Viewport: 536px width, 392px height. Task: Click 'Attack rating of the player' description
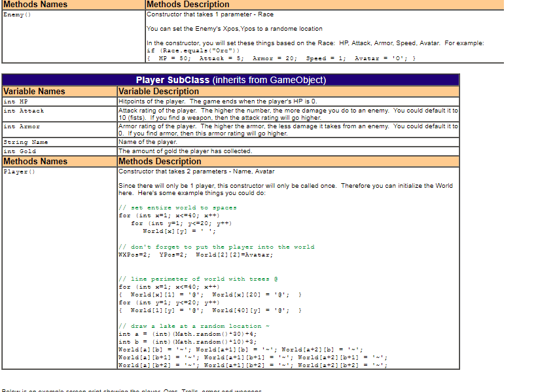click(288, 114)
